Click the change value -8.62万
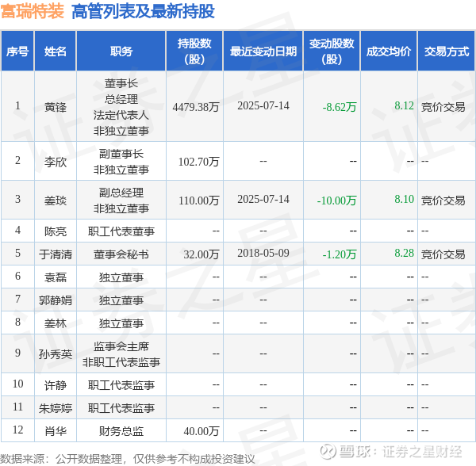 coord(339,107)
